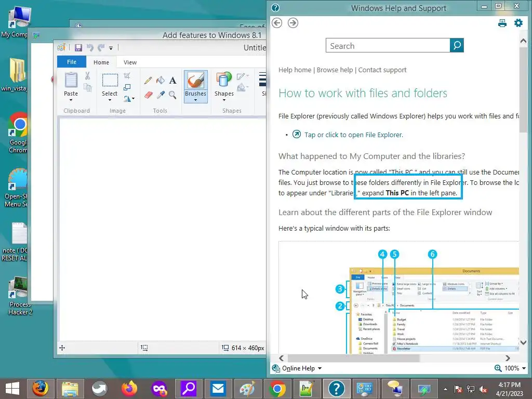Click the Windows Start button

tap(12, 389)
